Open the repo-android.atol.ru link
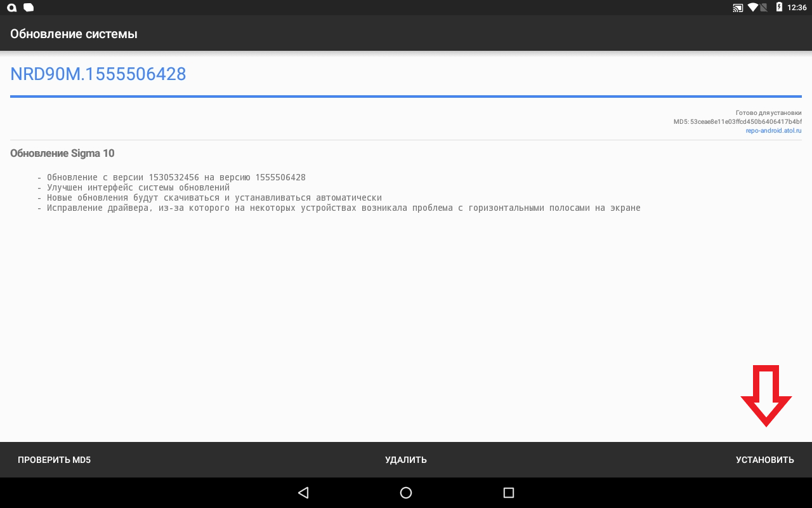This screenshot has width=812, height=508. click(x=774, y=131)
